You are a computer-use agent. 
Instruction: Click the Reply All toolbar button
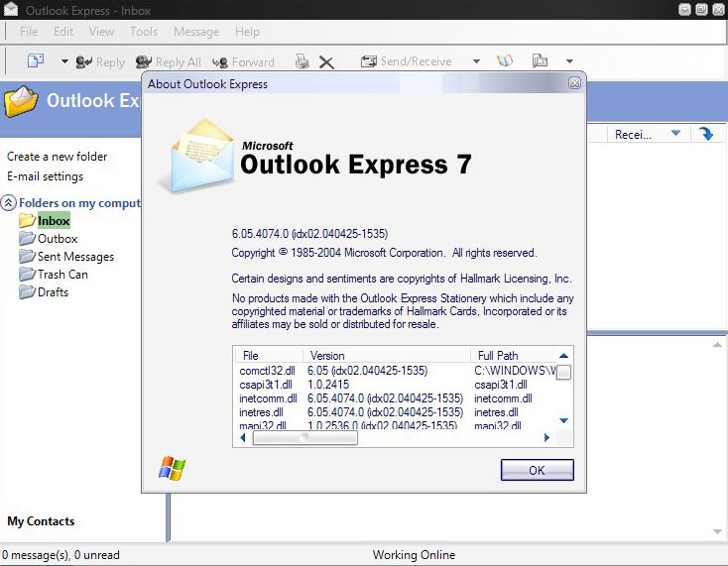tap(168, 61)
